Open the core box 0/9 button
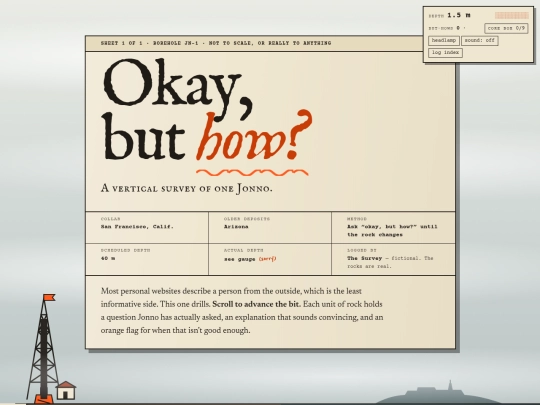Image resolution: width=540 pixels, height=405 pixels. tap(506, 28)
